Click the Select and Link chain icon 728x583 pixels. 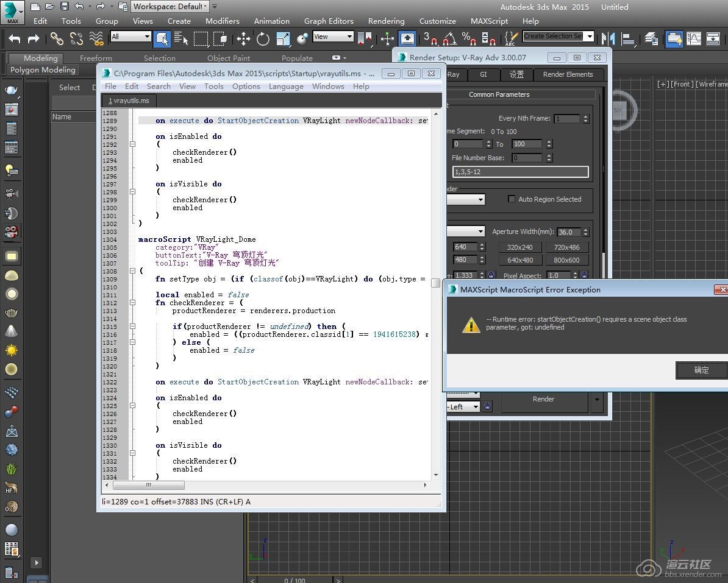(x=57, y=38)
